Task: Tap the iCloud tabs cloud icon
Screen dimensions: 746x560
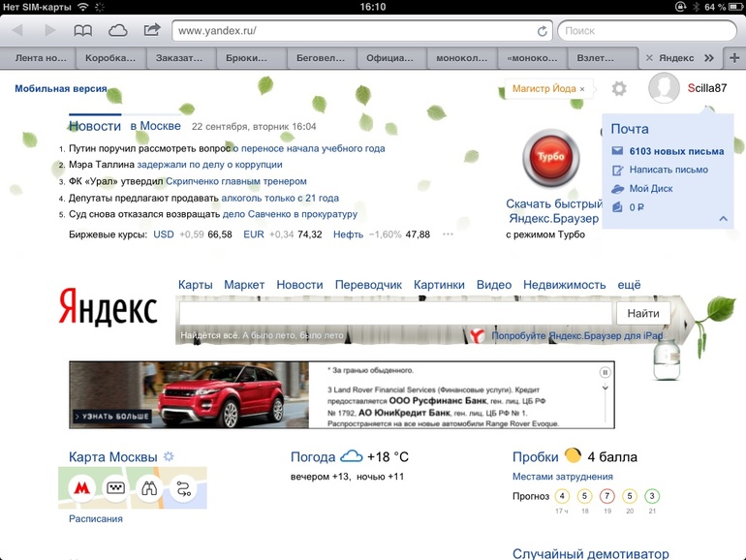Action: (x=117, y=31)
